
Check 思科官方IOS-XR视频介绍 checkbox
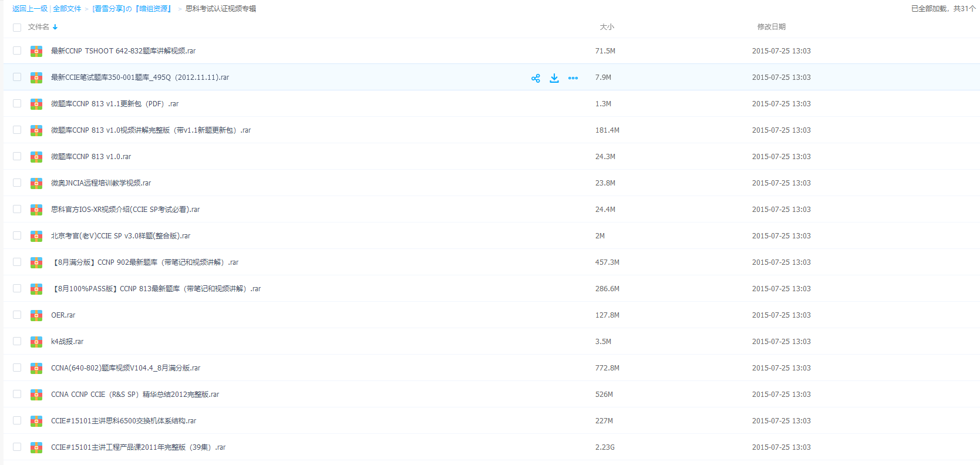click(x=17, y=209)
